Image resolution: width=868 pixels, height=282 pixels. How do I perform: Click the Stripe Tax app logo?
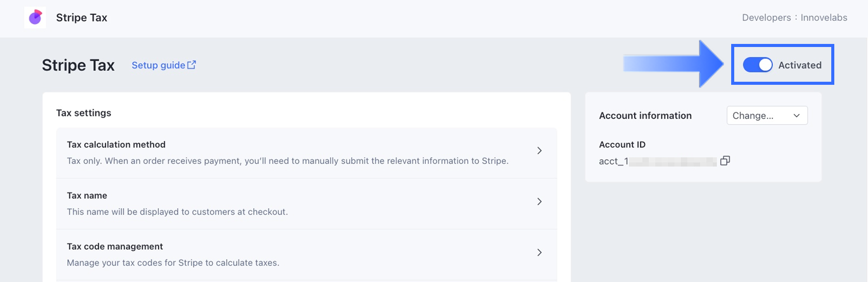(x=35, y=17)
